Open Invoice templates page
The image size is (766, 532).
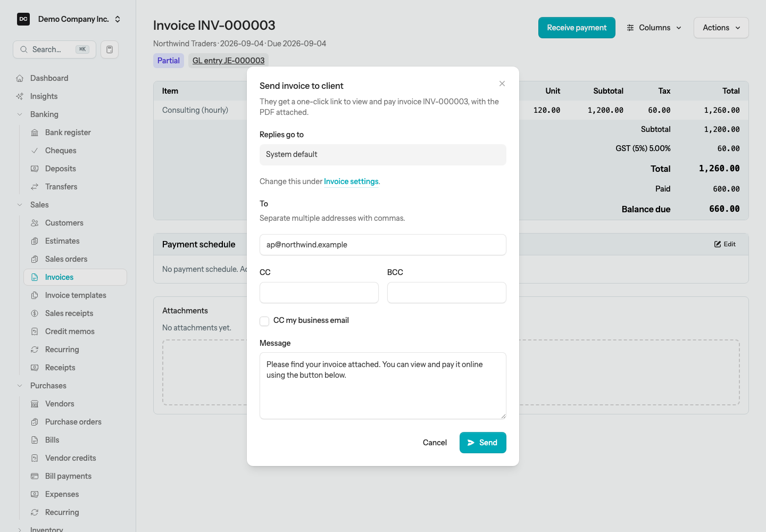(76, 295)
